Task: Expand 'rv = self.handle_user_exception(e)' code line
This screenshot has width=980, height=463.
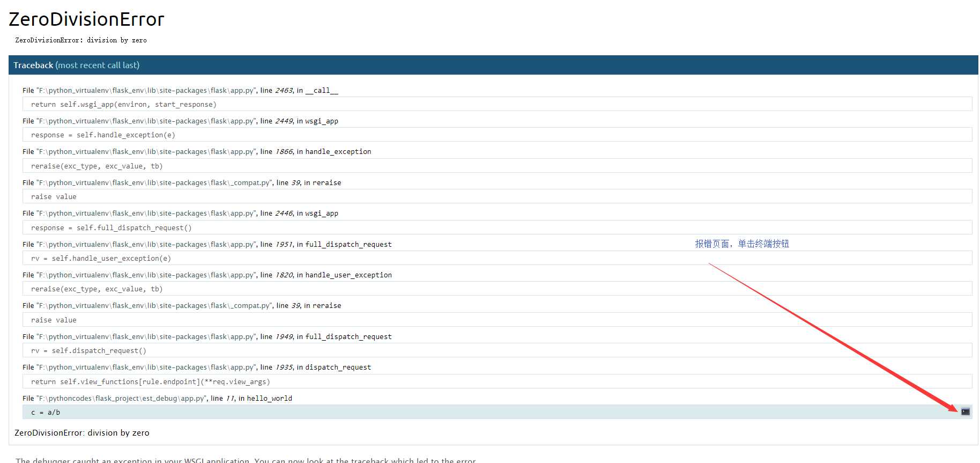Action: point(497,258)
